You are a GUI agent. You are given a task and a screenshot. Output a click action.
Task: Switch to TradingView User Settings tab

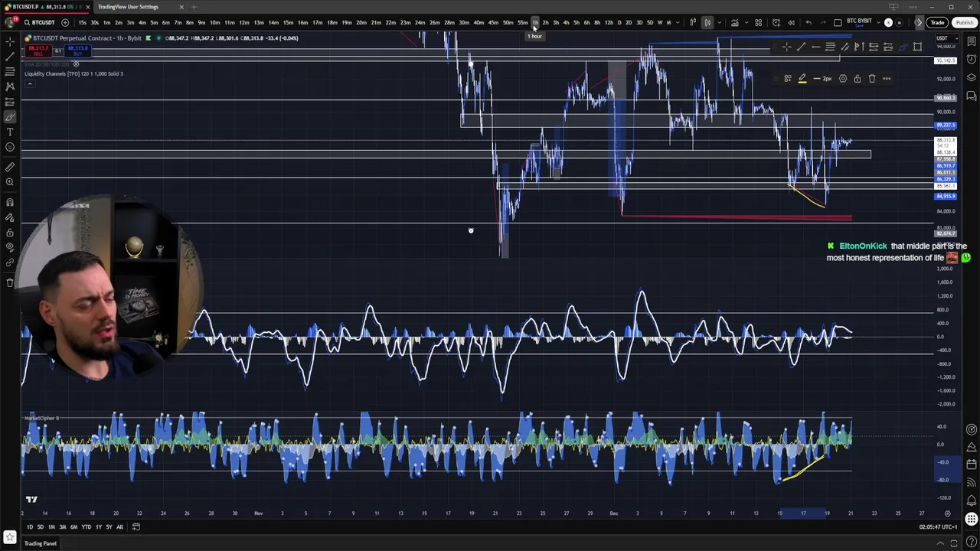(x=128, y=7)
